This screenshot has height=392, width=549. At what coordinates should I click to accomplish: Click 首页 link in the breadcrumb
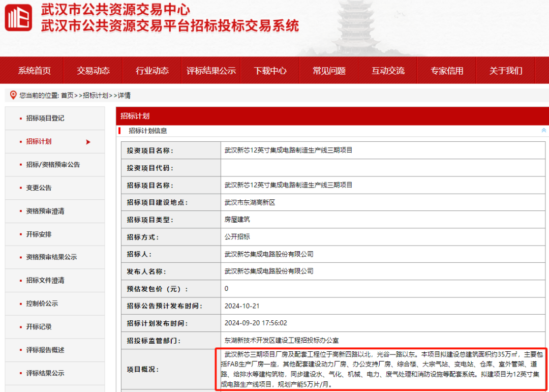coord(67,96)
